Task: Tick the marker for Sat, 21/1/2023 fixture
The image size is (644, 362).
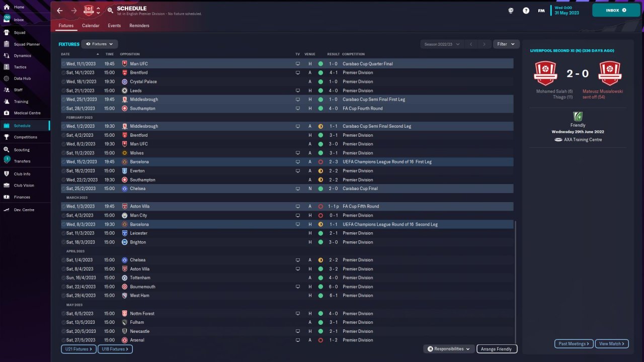Action: (x=63, y=90)
